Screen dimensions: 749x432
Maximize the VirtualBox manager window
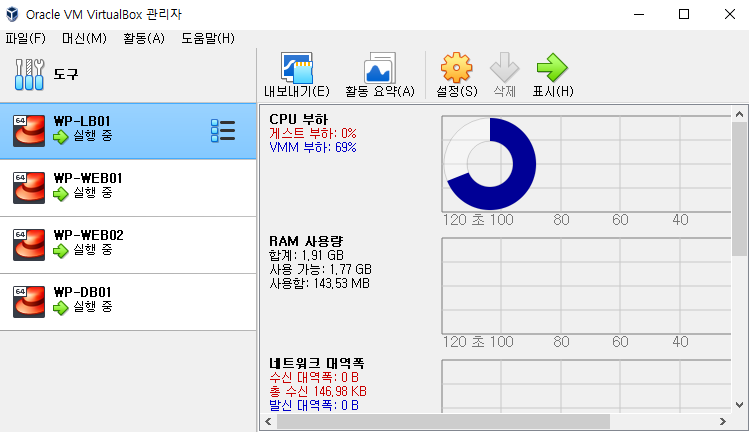point(684,14)
